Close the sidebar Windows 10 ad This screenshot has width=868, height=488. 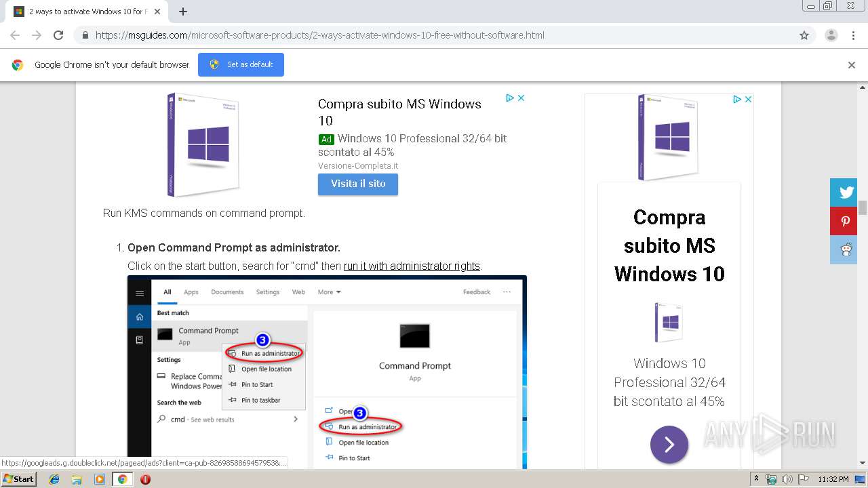tap(748, 99)
